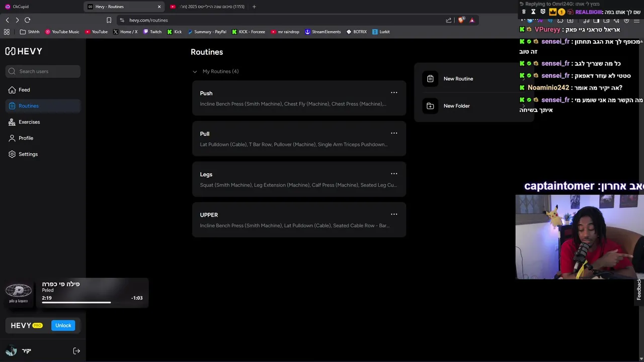Open the Lurkit bookmark
Screen dimensions: 644x362
click(381, 32)
